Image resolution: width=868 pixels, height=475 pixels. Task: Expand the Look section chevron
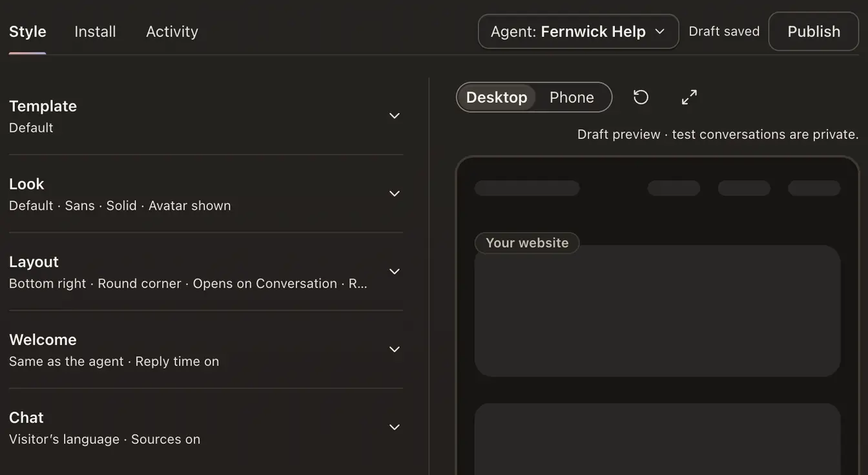[395, 194]
